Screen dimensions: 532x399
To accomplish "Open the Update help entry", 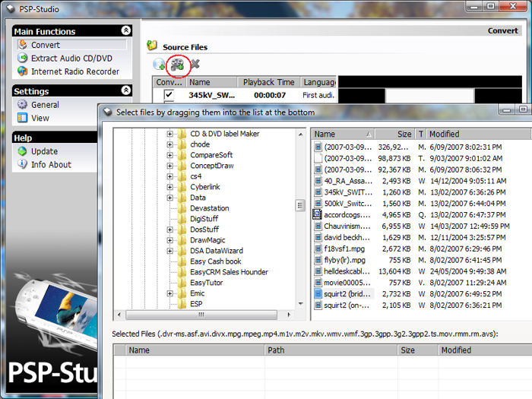I will click(x=44, y=151).
